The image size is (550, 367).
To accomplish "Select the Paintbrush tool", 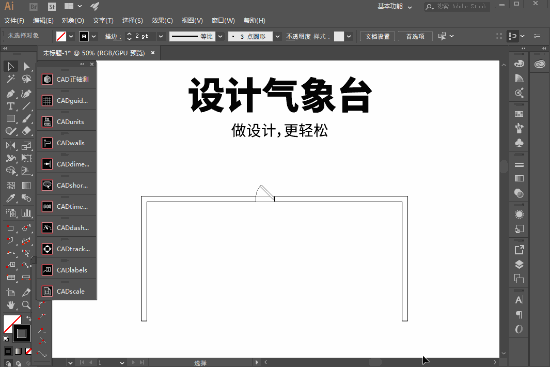I will coord(26,119).
